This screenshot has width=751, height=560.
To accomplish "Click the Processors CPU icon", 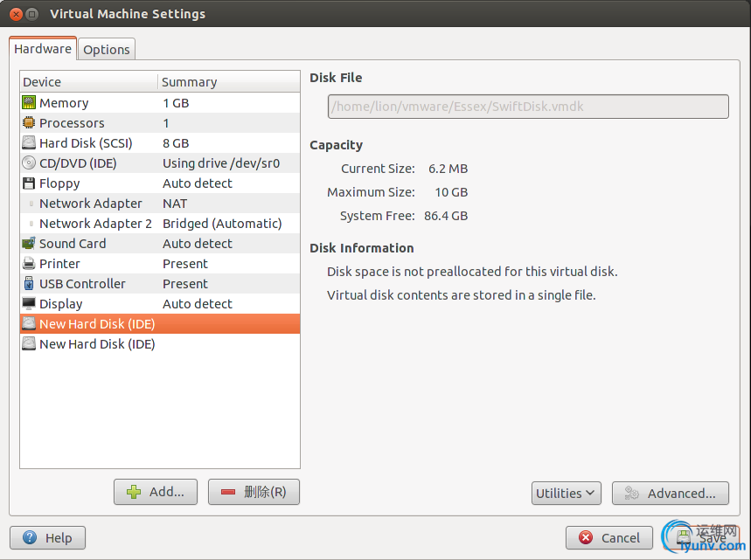I will 29,123.
